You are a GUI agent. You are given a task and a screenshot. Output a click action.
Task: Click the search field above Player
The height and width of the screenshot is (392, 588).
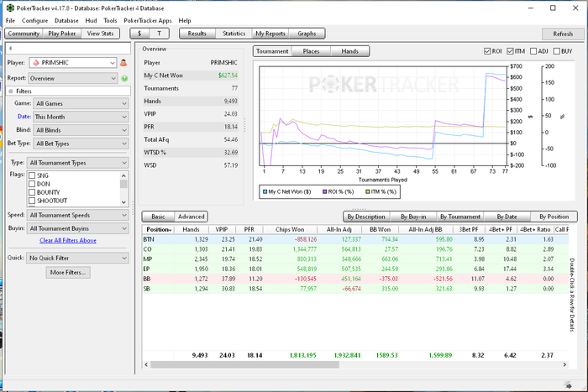(69, 49)
